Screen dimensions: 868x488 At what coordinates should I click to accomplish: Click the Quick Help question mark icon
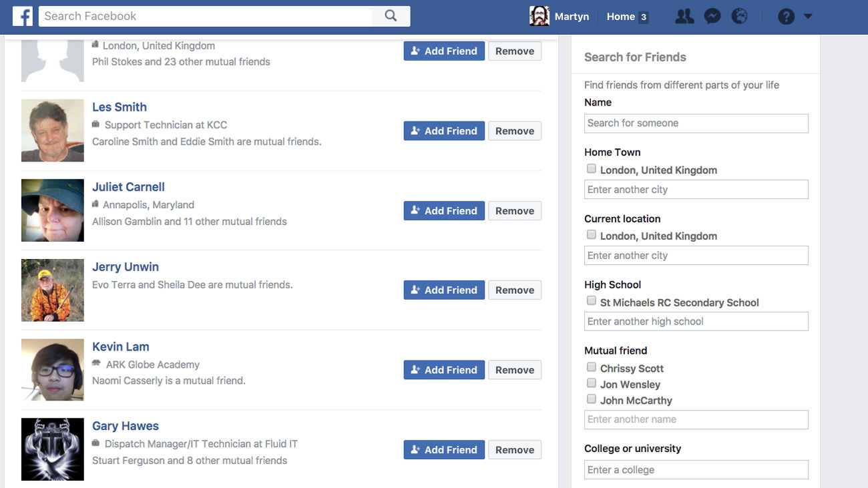(786, 17)
